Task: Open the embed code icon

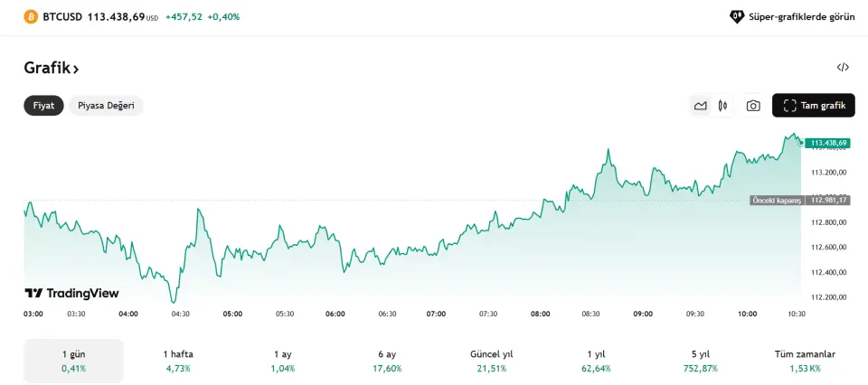Action: (x=843, y=67)
